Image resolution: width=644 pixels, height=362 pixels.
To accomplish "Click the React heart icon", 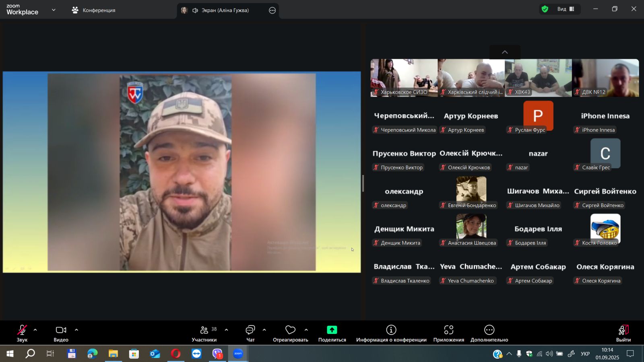I will pos(290,330).
